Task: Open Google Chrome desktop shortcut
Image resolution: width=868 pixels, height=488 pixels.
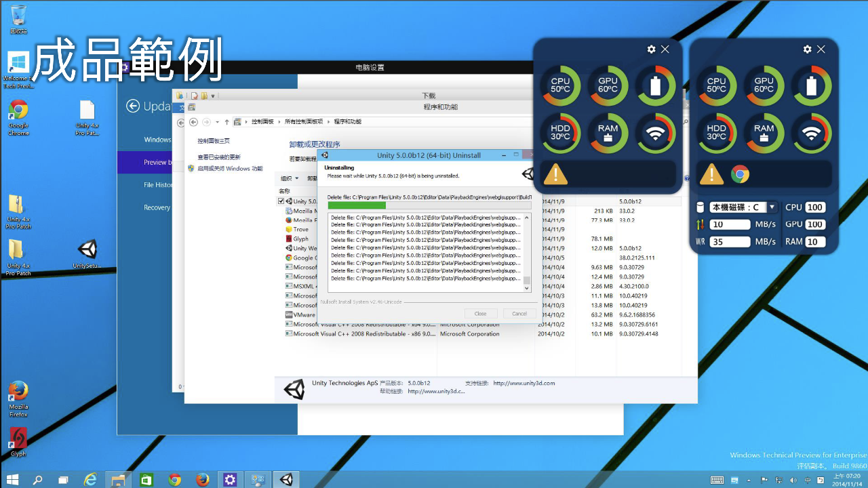Action: click(x=18, y=117)
